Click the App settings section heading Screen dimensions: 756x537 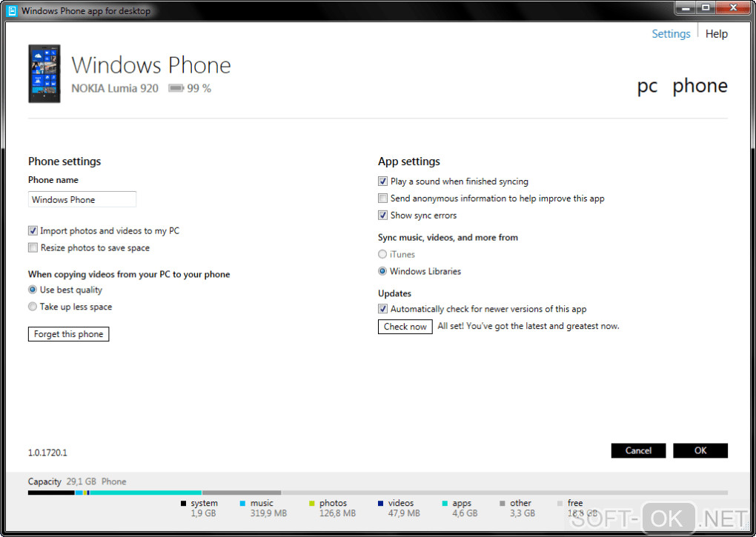pos(409,161)
